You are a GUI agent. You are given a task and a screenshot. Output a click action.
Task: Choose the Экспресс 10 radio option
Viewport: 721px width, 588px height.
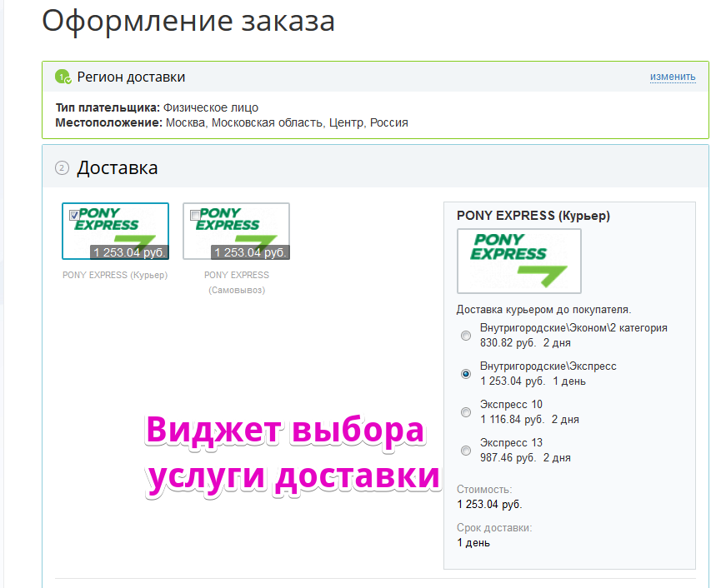click(x=466, y=412)
